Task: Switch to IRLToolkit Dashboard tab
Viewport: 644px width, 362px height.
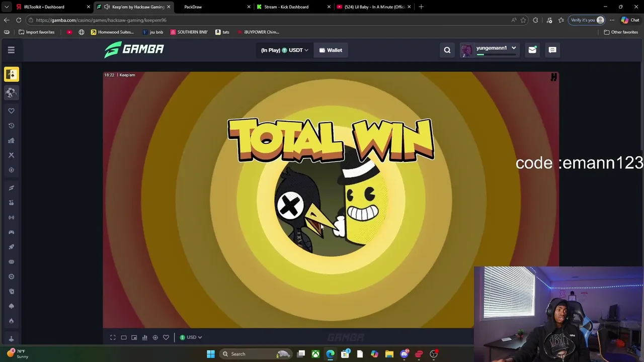Action: [x=52, y=7]
